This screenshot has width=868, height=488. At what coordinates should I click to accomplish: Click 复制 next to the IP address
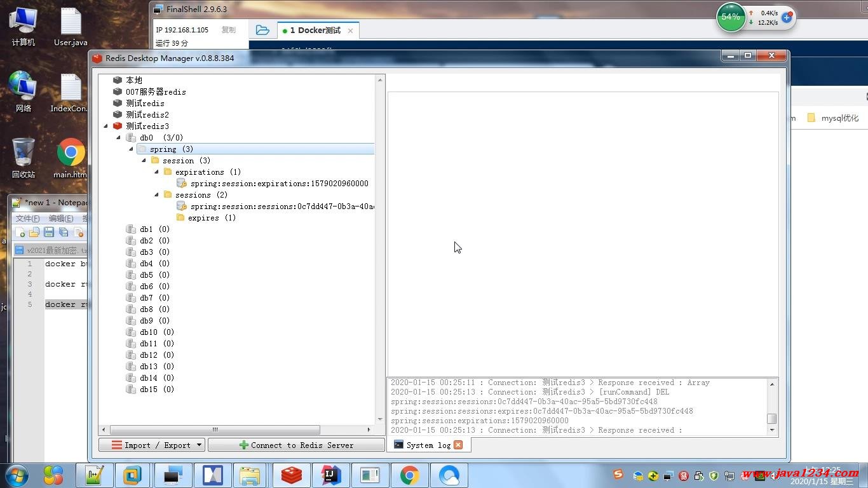pyautogui.click(x=228, y=30)
